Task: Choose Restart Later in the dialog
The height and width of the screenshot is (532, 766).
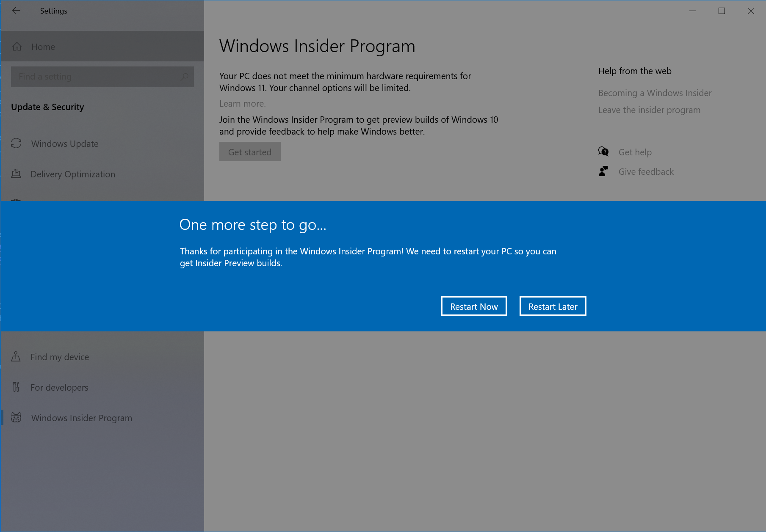Action: (x=553, y=306)
